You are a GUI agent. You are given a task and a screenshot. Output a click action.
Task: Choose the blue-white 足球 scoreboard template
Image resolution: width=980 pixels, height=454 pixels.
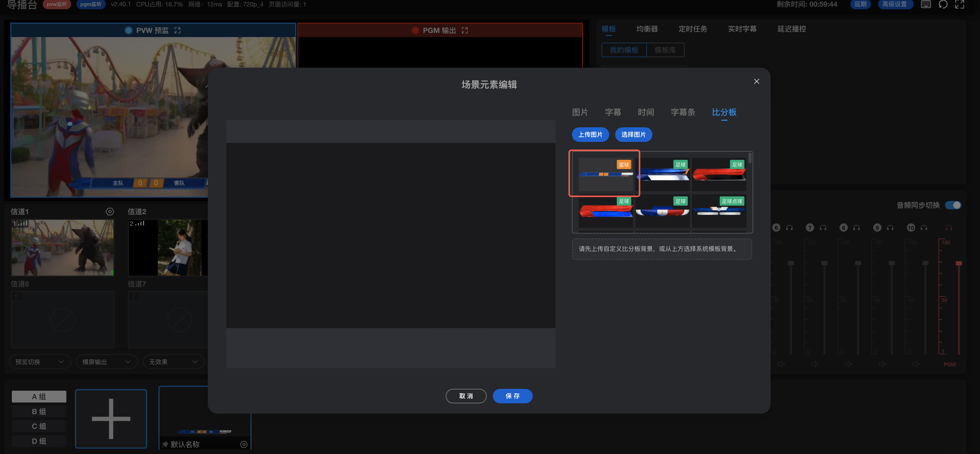click(x=662, y=174)
